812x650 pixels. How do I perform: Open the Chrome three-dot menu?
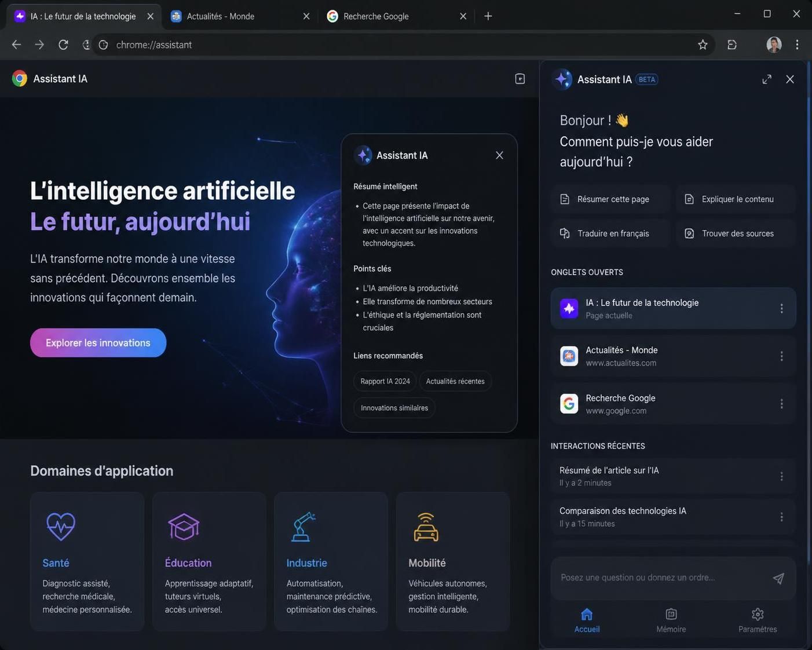coord(798,45)
